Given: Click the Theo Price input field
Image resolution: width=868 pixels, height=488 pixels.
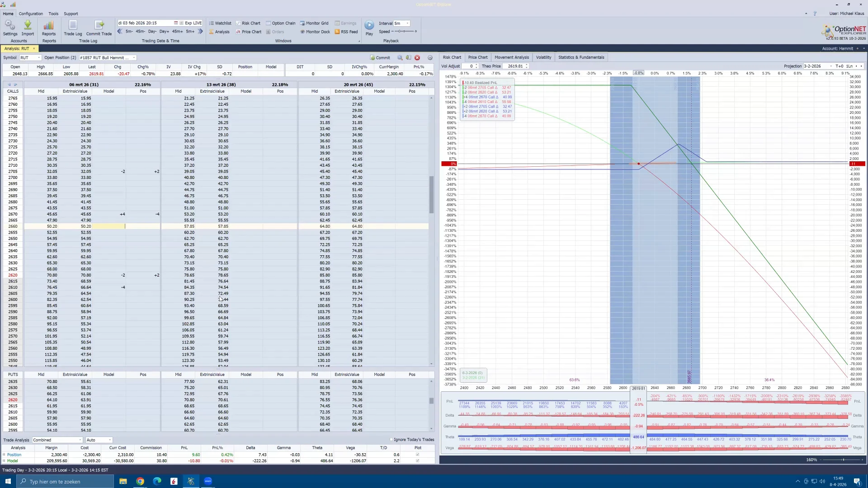Looking at the screenshot, I should (515, 66).
